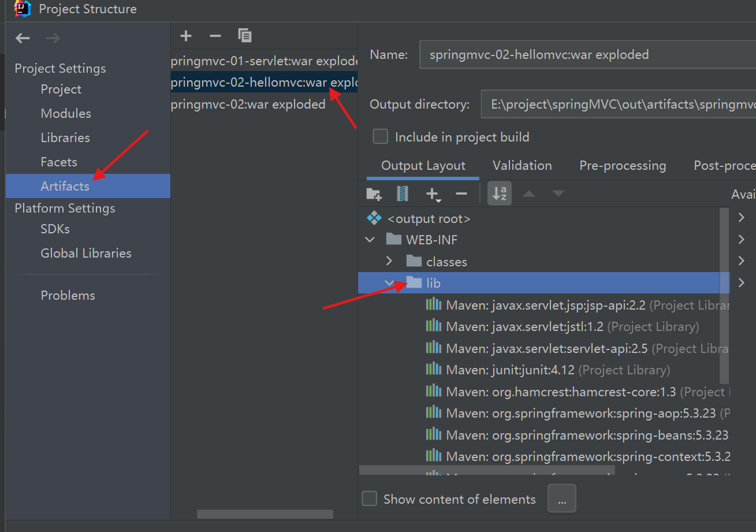Click the classes folder icon
Image resolution: width=756 pixels, height=532 pixels.
pos(414,261)
